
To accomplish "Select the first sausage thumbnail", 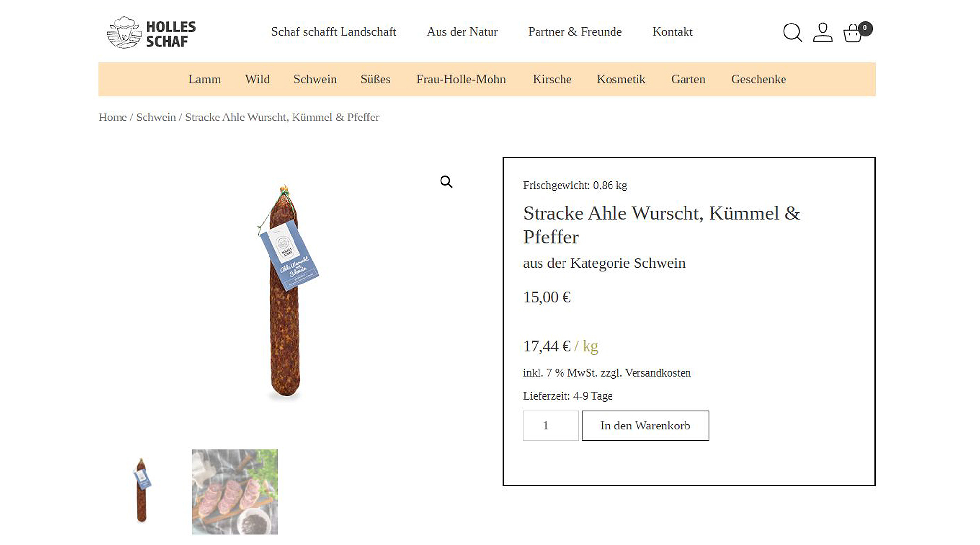I will (142, 491).
